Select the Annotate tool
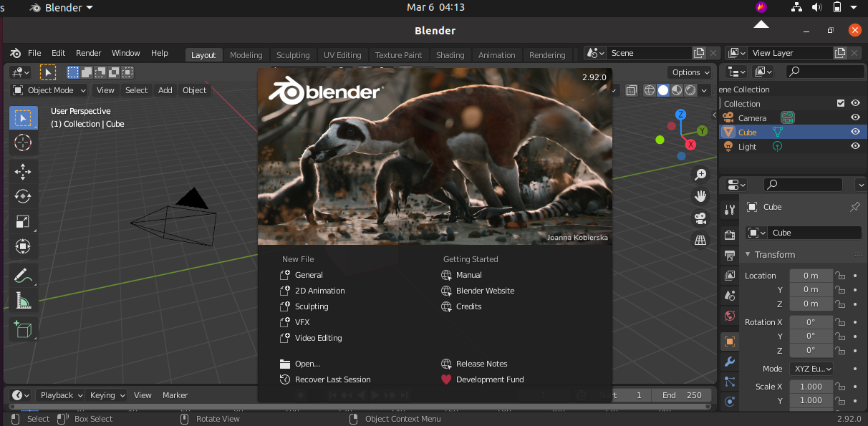Viewport: 868px width, 426px height. click(23, 276)
